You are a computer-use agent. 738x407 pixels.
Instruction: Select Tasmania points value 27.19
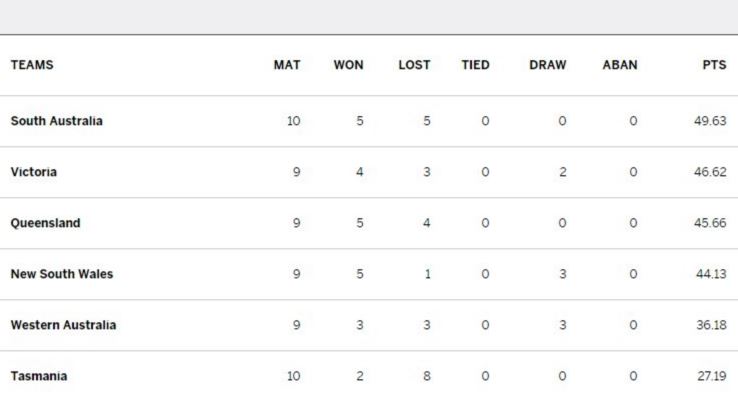point(712,376)
